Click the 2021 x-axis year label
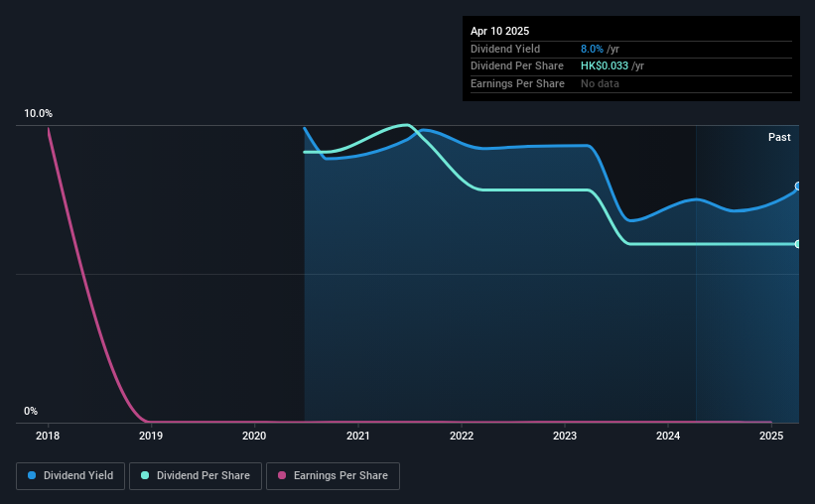The image size is (815, 504). pos(358,436)
